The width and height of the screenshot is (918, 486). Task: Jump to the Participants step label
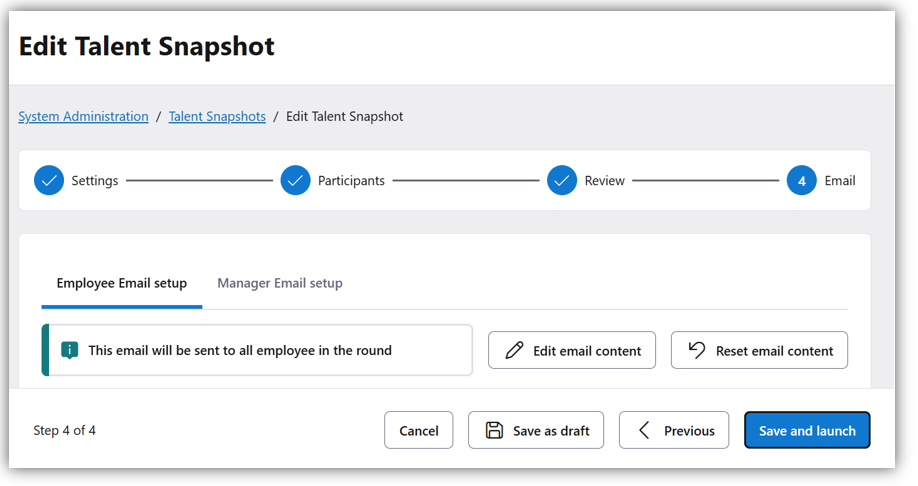351,181
